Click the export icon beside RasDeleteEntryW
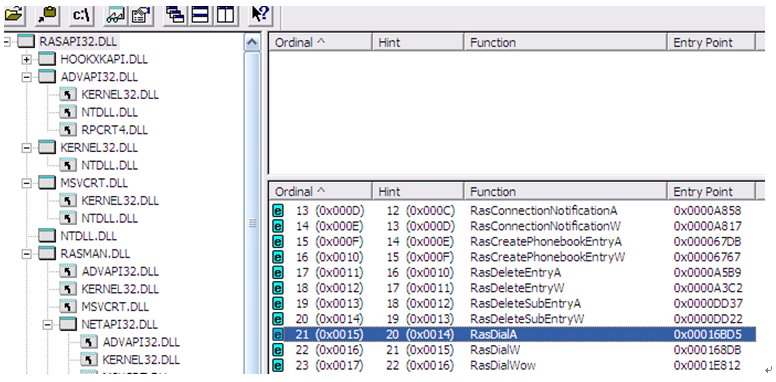Screen dimensions: 776x382 tap(278, 288)
